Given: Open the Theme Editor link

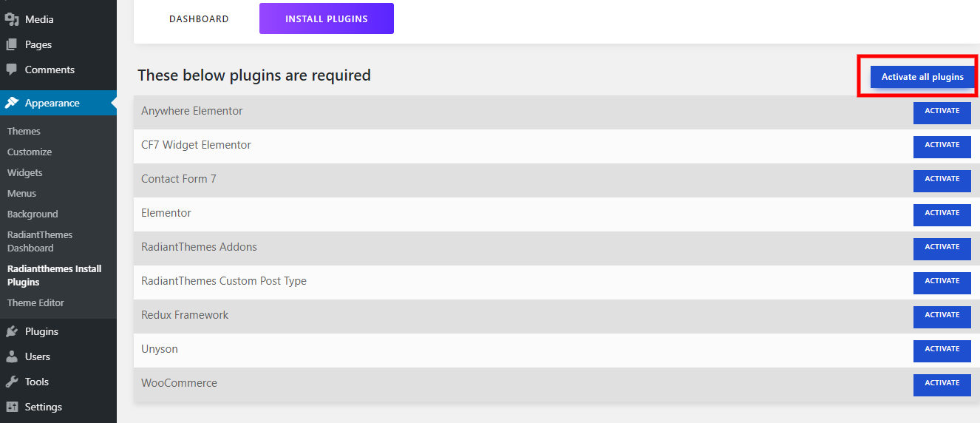Looking at the screenshot, I should coord(35,302).
